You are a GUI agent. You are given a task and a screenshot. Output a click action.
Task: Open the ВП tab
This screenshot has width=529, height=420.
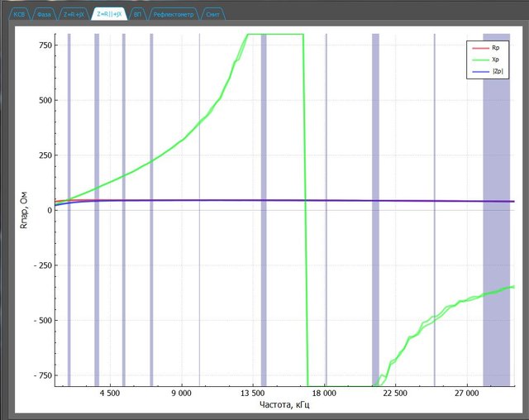tap(136, 14)
